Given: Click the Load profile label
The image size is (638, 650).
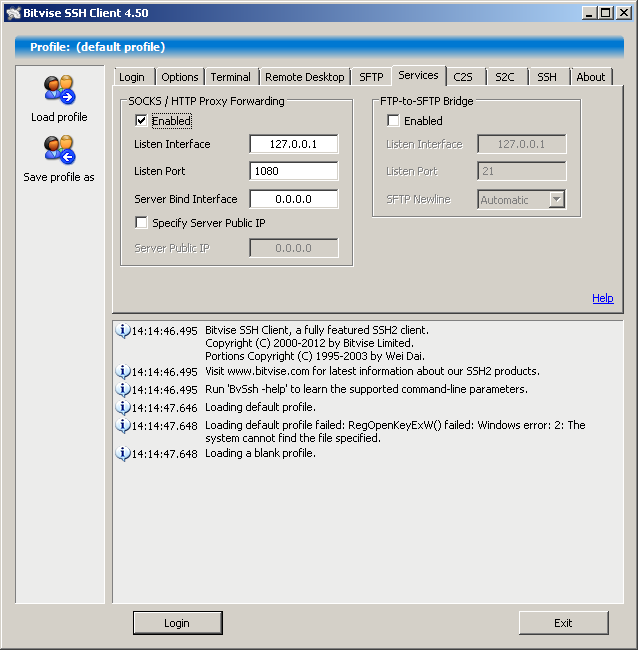Looking at the screenshot, I should [x=59, y=117].
